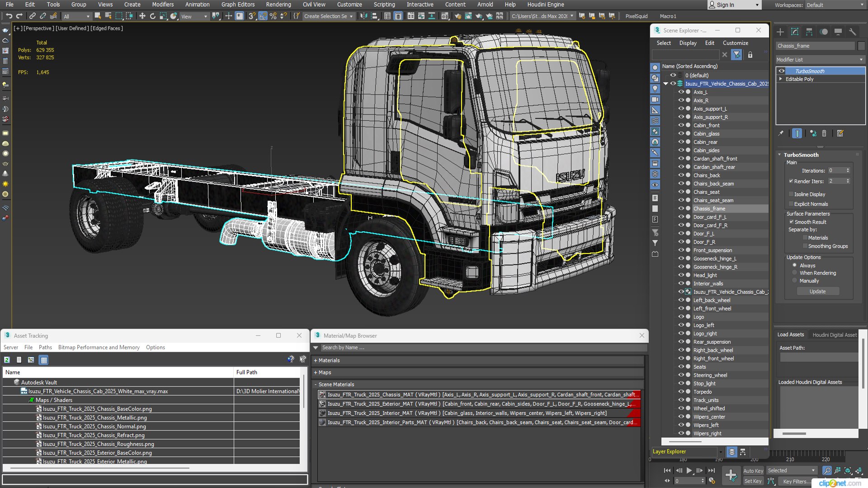
Task: Click the Play Animation button
Action: point(689,470)
